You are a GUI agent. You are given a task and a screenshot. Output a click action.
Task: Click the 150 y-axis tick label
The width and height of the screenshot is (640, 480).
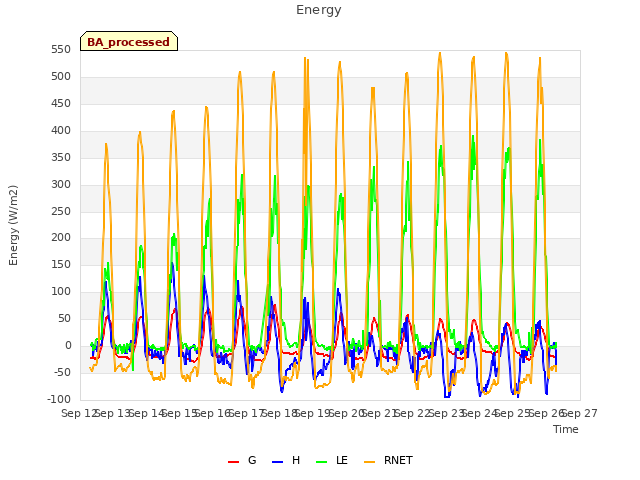coord(61,264)
